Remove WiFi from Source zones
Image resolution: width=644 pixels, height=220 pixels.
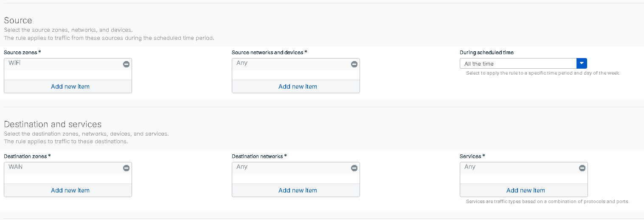(126, 64)
